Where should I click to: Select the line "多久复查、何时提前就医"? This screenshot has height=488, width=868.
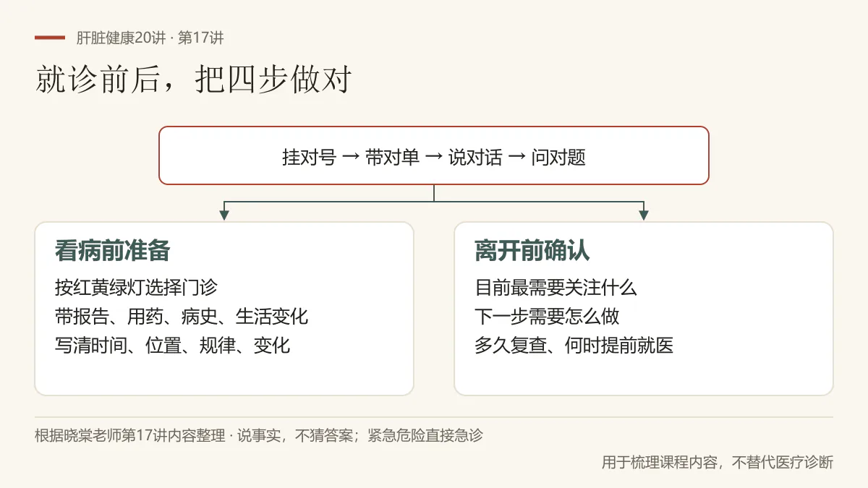tap(574, 346)
